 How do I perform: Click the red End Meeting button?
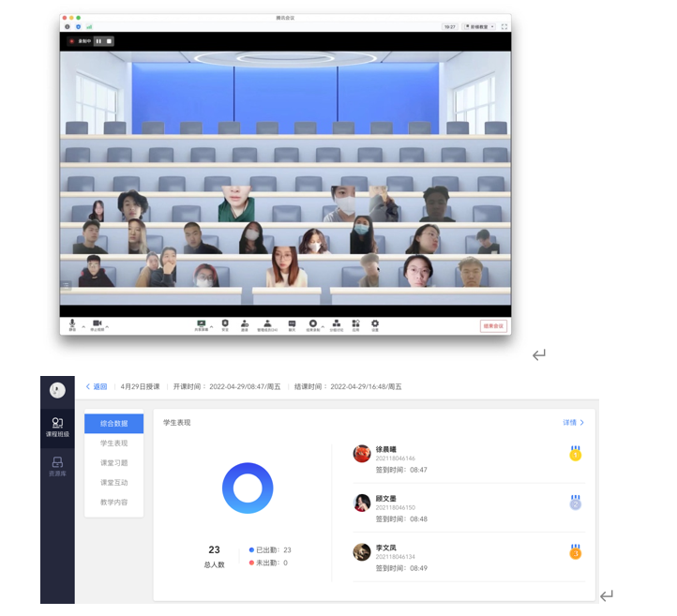(x=493, y=326)
